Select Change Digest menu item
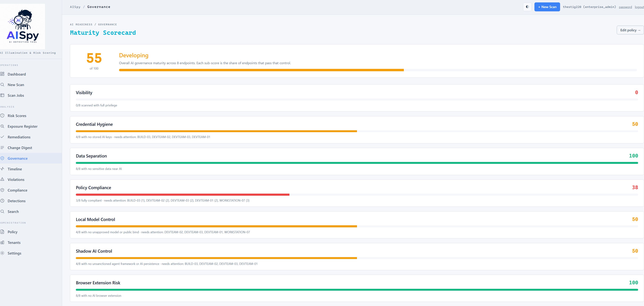This screenshot has width=644, height=306. 31,148
